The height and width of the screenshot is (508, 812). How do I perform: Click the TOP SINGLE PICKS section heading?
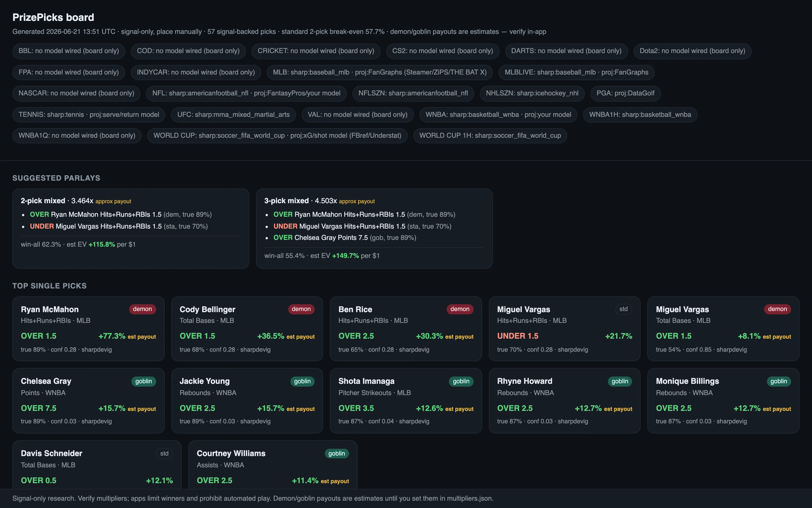(x=49, y=286)
